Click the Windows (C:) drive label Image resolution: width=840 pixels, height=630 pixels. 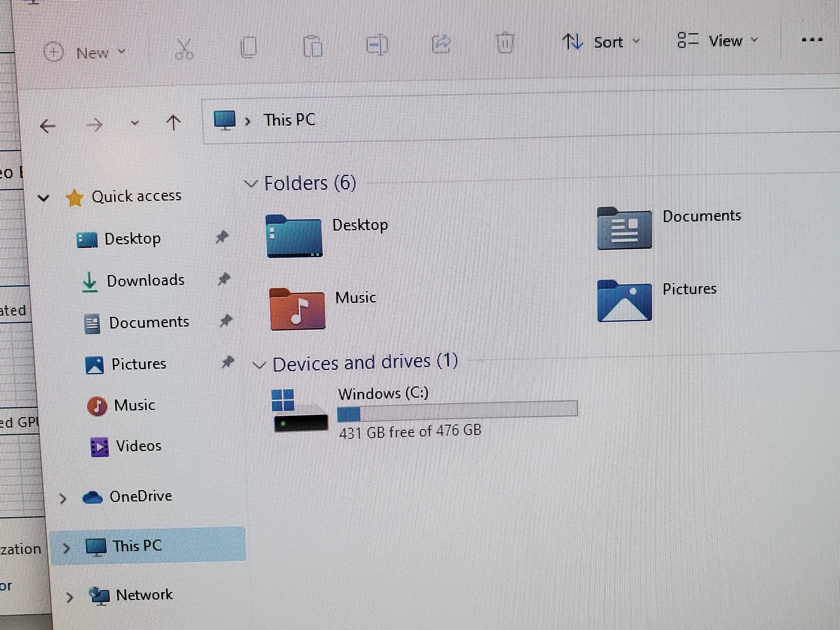[x=383, y=394]
